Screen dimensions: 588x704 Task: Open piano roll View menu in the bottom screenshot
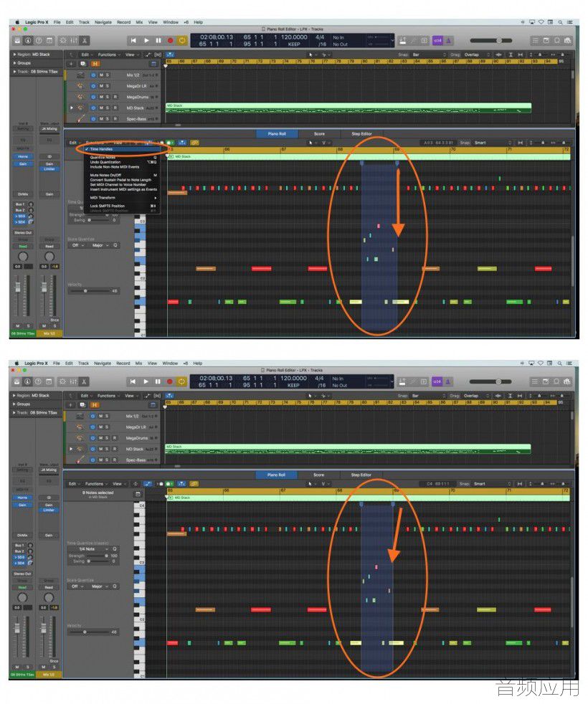118,484
